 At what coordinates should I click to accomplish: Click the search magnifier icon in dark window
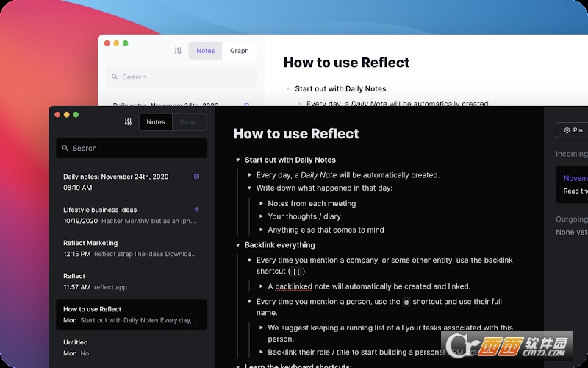click(65, 148)
